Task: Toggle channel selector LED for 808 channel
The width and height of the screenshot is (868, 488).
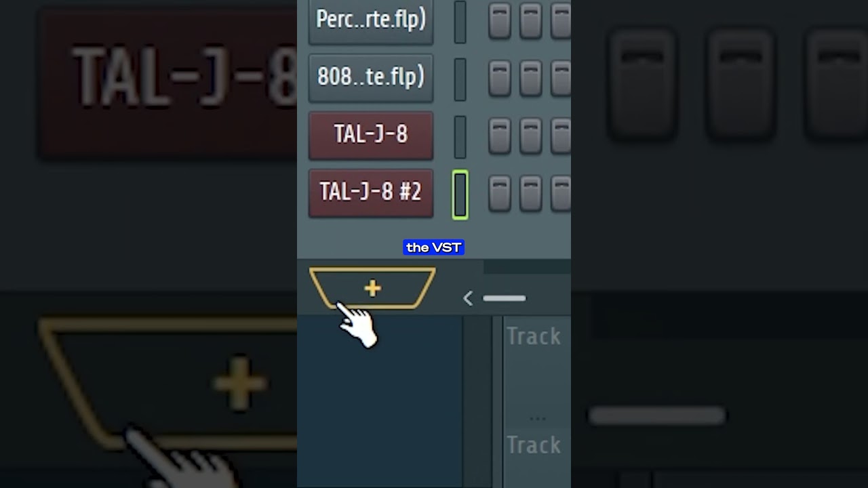Action: (460, 79)
